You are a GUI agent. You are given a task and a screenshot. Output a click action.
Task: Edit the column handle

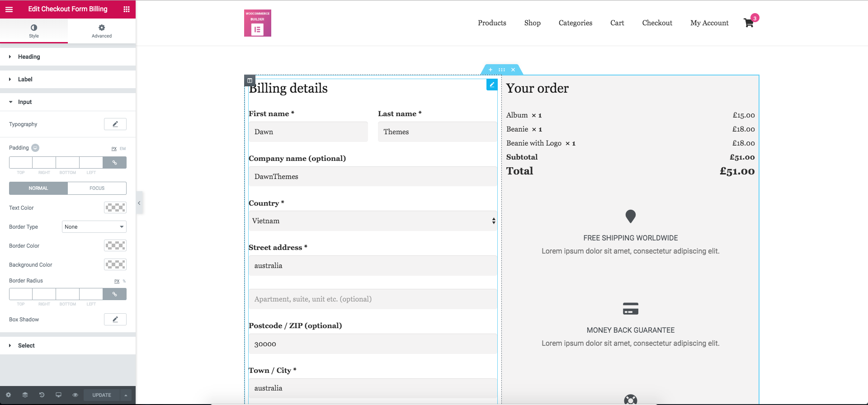click(x=250, y=80)
